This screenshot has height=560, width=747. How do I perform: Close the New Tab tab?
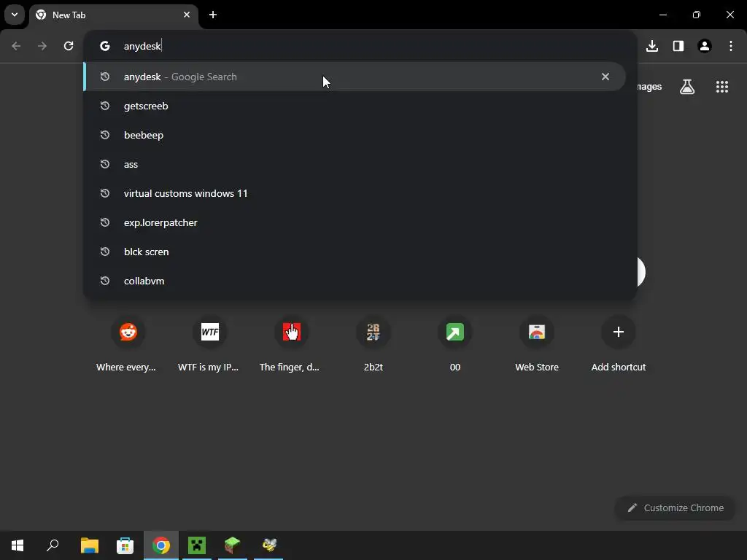[187, 15]
